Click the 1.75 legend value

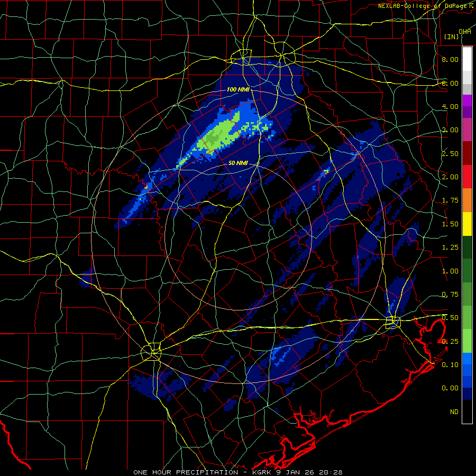(450, 200)
